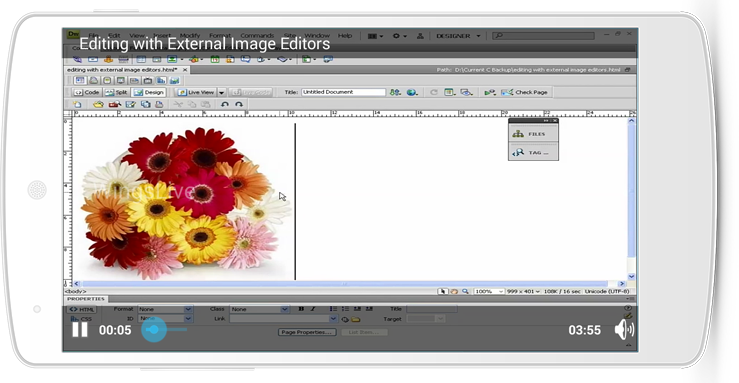Open the Visual Aids eye icon
The height and width of the screenshot is (383, 739).
[467, 92]
